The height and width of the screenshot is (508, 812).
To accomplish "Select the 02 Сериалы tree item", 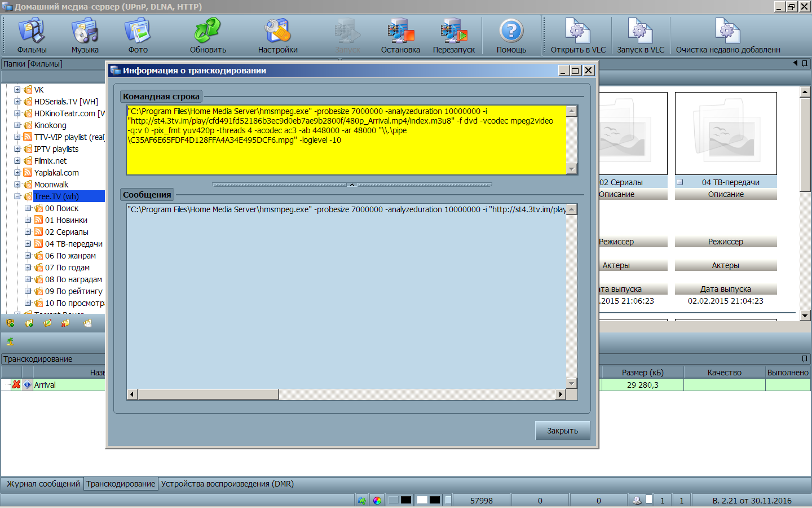I will coord(67,232).
